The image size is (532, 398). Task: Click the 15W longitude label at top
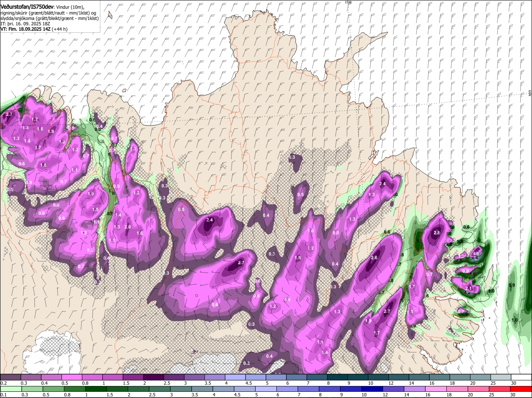click(x=348, y=2)
